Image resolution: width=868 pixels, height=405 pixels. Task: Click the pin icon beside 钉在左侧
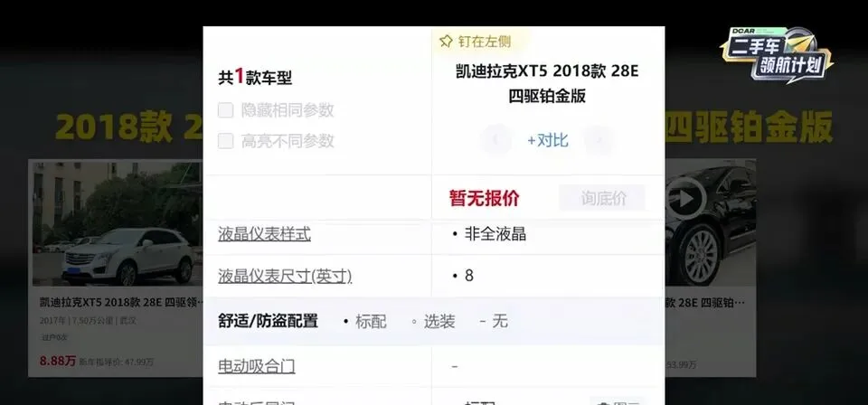tap(446, 41)
